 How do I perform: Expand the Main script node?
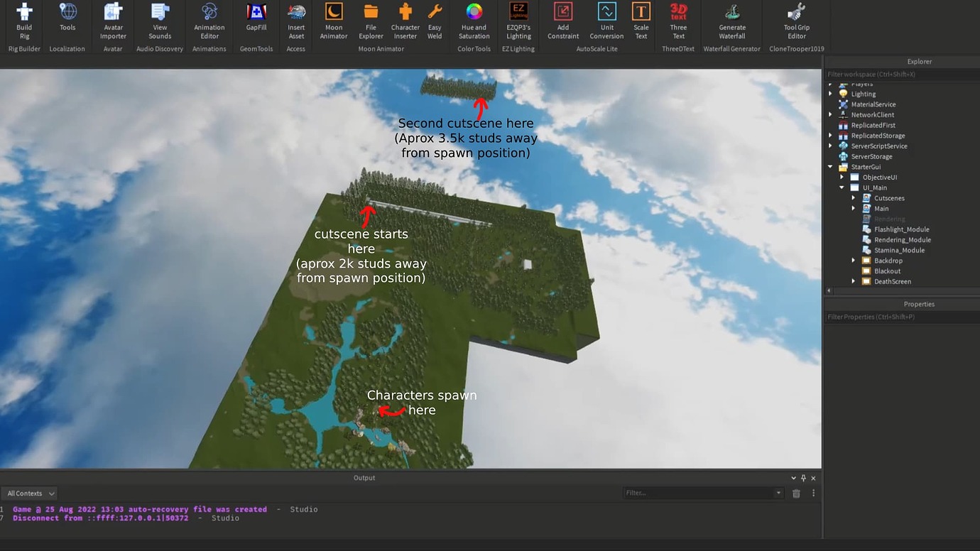tap(854, 209)
